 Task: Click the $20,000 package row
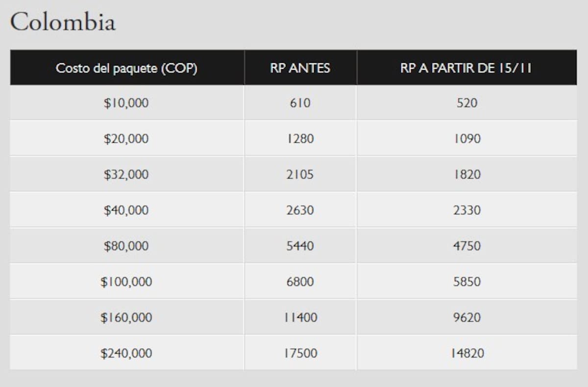[293, 139]
